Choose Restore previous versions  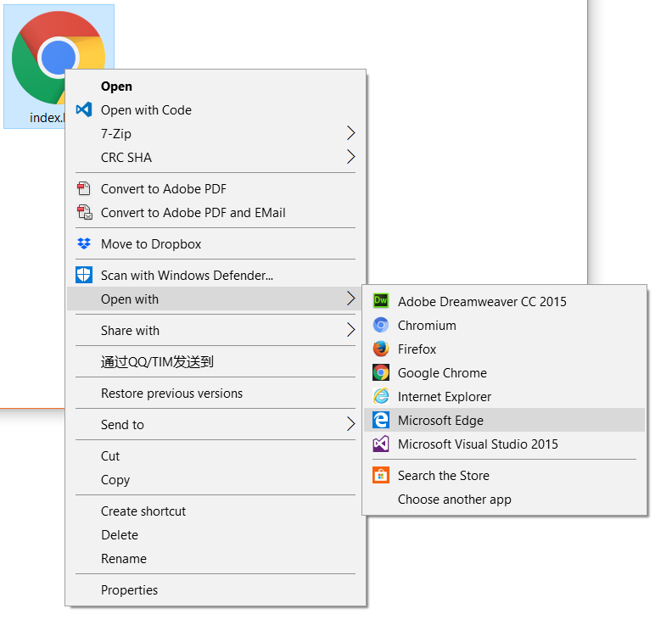(x=216, y=394)
